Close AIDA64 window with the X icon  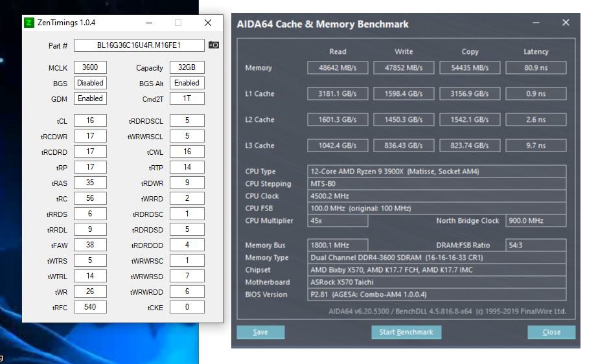[x=566, y=23]
